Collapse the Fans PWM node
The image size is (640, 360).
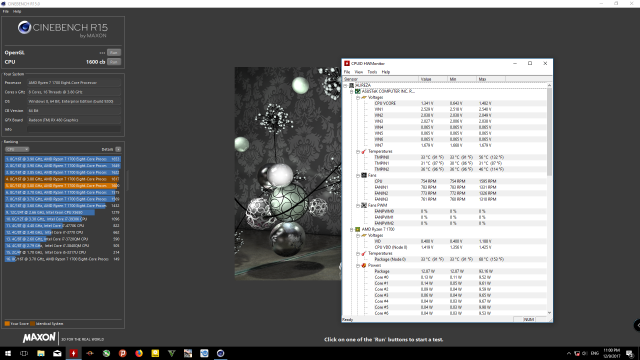tap(358, 206)
